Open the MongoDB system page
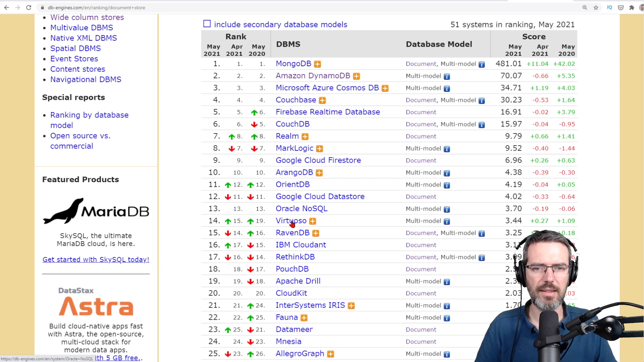 293,64
